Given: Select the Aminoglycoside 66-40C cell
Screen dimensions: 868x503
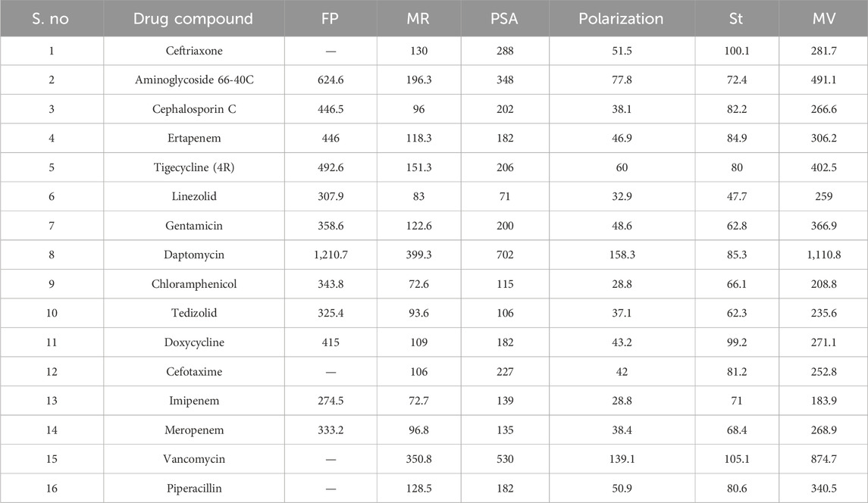Looking at the screenshot, I should tap(193, 80).
